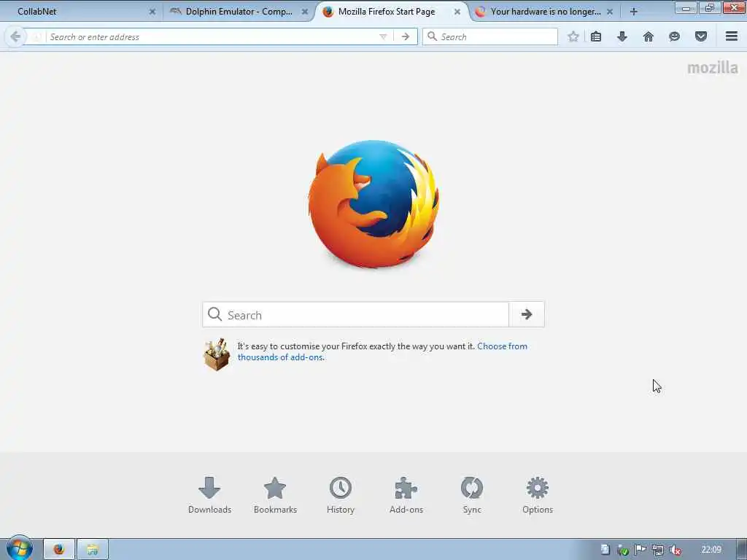Open a new tab with plus
This screenshot has width=747, height=560.
tap(634, 12)
